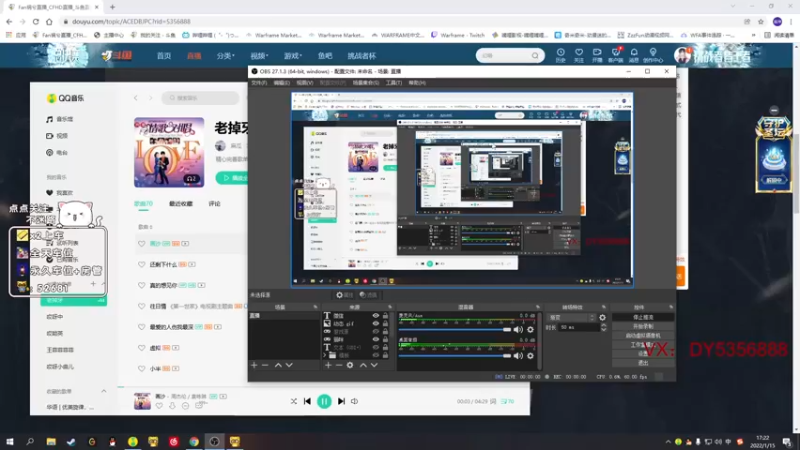Viewport: 800px width, 450px height.
Task: Increase the transition duration value
Action: coord(604,325)
